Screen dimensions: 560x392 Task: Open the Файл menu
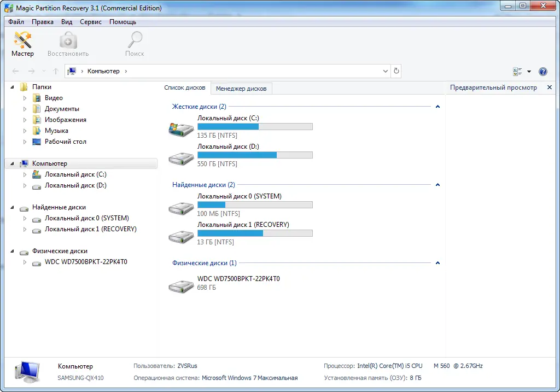click(16, 22)
